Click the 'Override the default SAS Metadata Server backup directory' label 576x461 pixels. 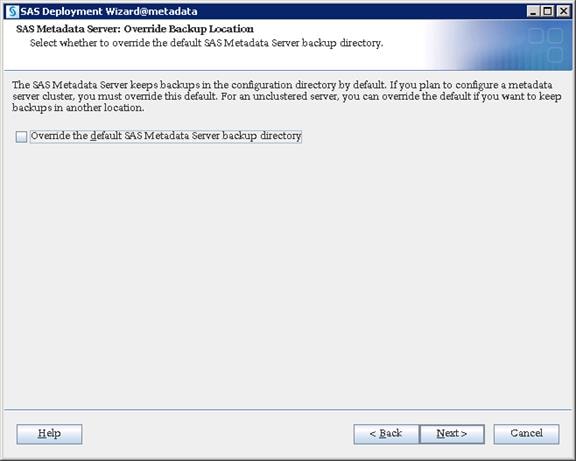point(166,136)
